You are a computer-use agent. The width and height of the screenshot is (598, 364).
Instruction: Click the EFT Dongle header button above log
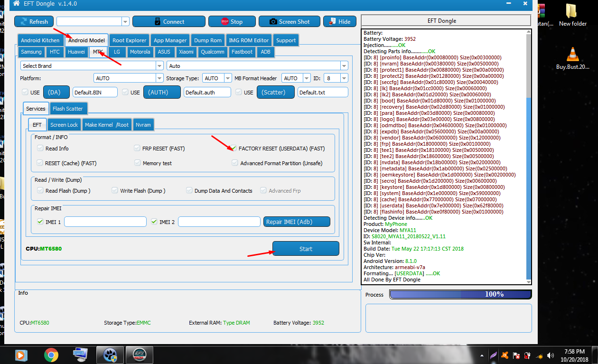pyautogui.click(x=446, y=21)
